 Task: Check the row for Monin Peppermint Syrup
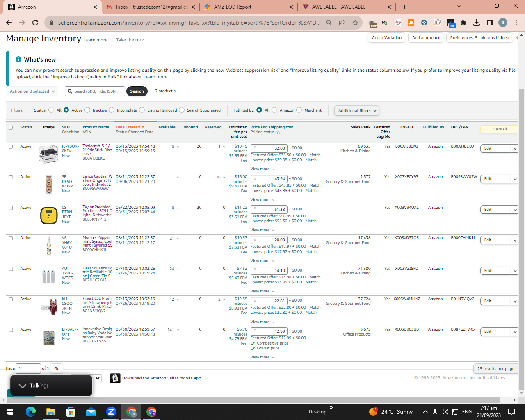[11, 238]
